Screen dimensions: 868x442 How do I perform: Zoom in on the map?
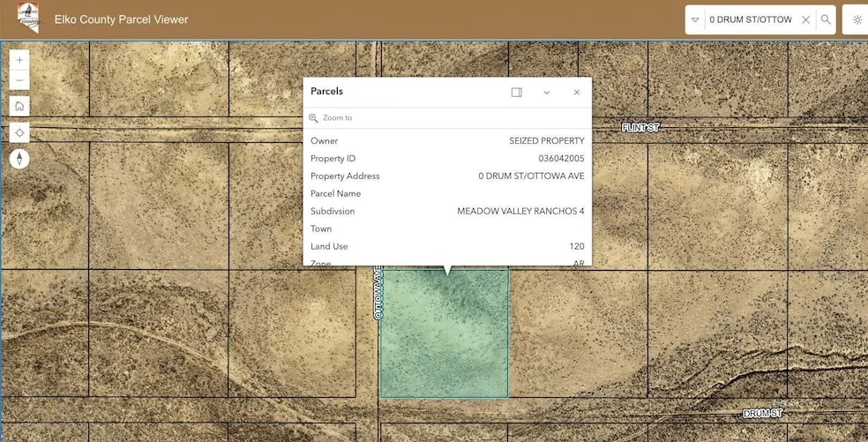pyautogui.click(x=19, y=60)
